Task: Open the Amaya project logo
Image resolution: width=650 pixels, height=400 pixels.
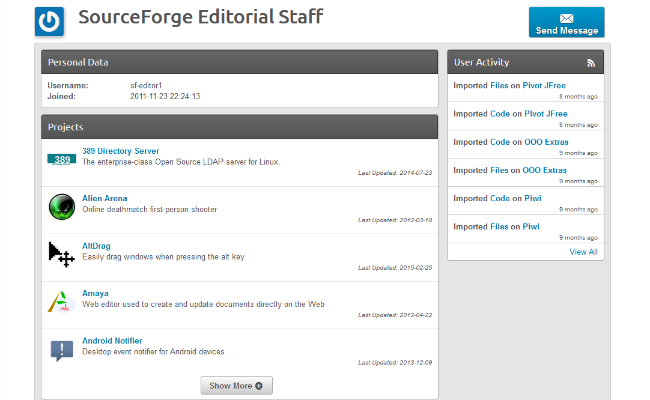Action: [62, 301]
